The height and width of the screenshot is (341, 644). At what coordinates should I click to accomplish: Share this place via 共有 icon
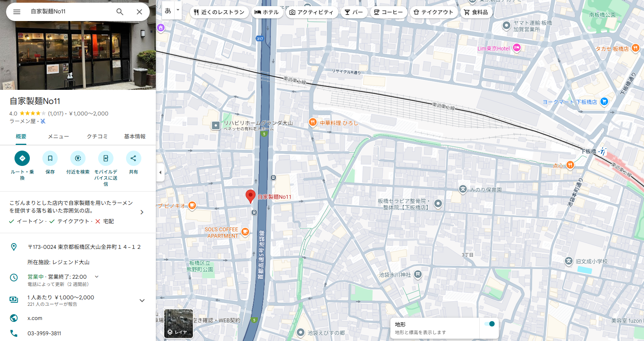point(133,158)
